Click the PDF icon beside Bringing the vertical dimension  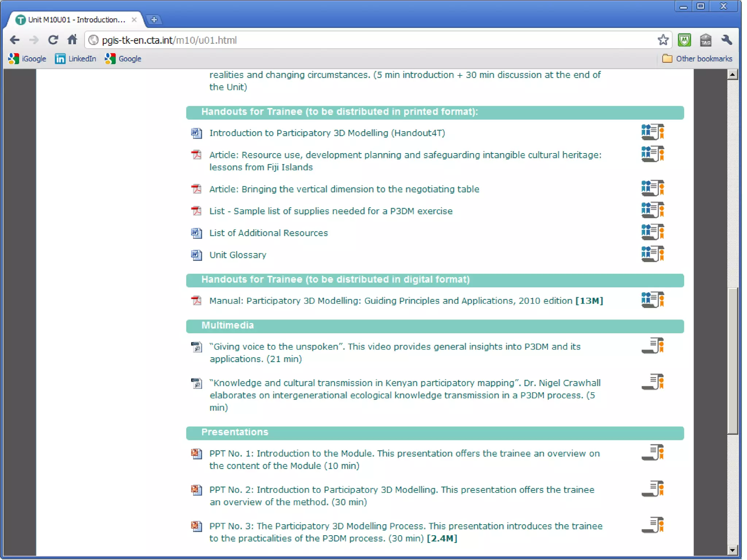tap(196, 189)
